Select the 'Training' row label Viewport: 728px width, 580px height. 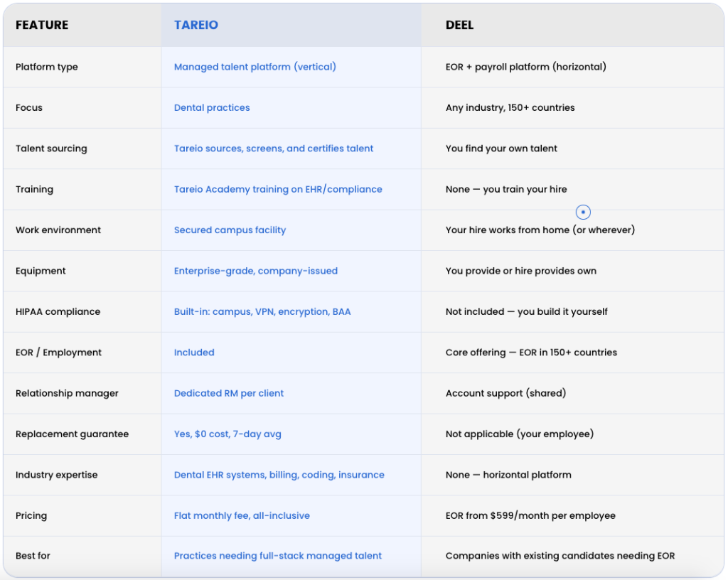(34, 189)
